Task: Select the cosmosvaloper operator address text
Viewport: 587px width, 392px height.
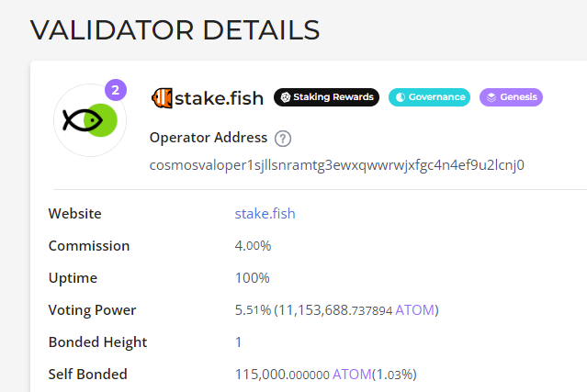Action: (337, 165)
